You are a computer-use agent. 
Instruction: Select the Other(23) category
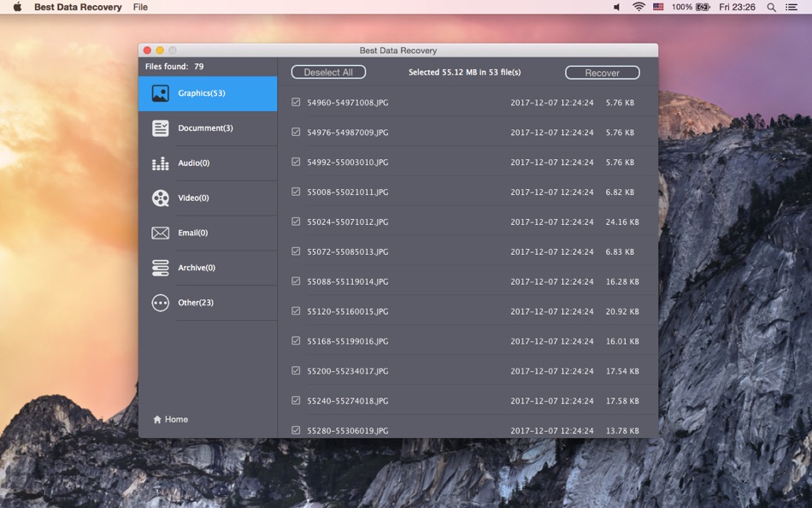pyautogui.click(x=208, y=303)
